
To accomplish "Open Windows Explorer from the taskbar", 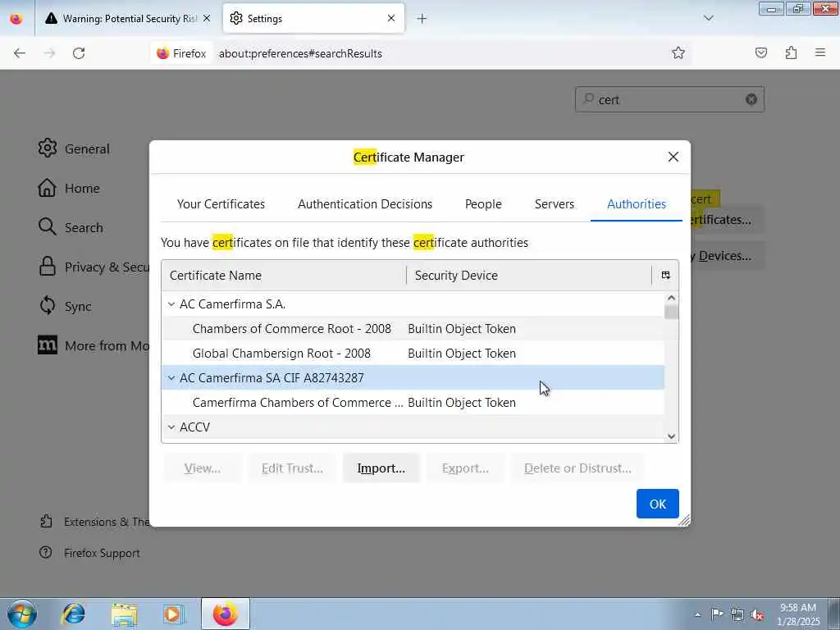I will click(125, 614).
